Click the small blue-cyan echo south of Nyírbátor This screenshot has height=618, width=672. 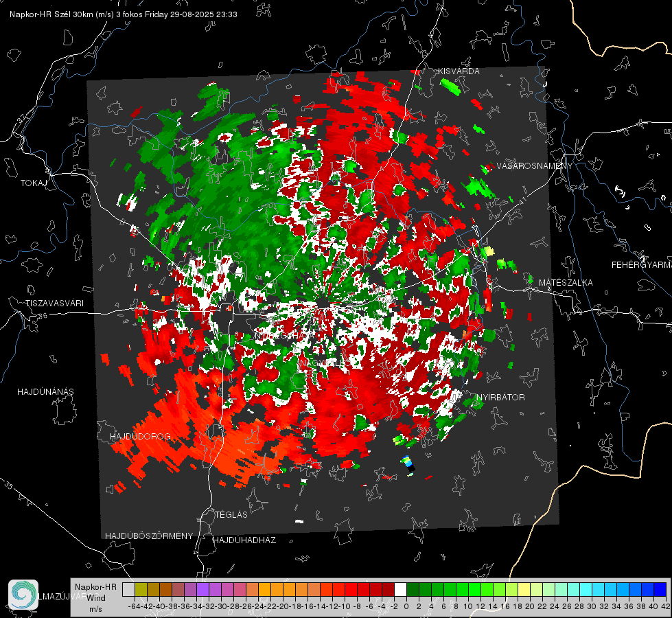pos(407,462)
